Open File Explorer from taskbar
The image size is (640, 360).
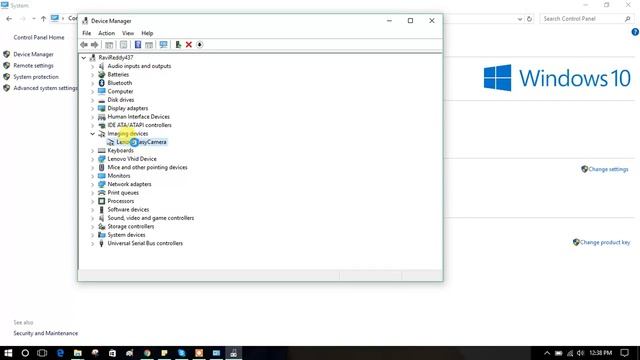click(78, 353)
